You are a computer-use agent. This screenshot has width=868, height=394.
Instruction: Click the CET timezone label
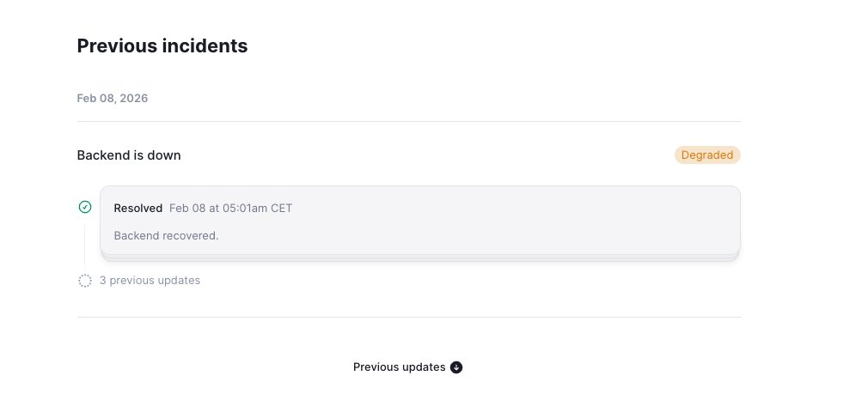281,209
